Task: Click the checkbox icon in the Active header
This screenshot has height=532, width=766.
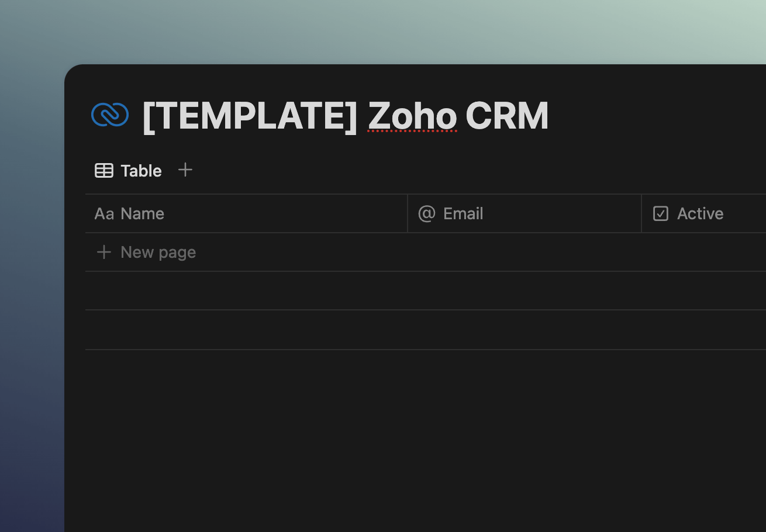Action: [661, 213]
